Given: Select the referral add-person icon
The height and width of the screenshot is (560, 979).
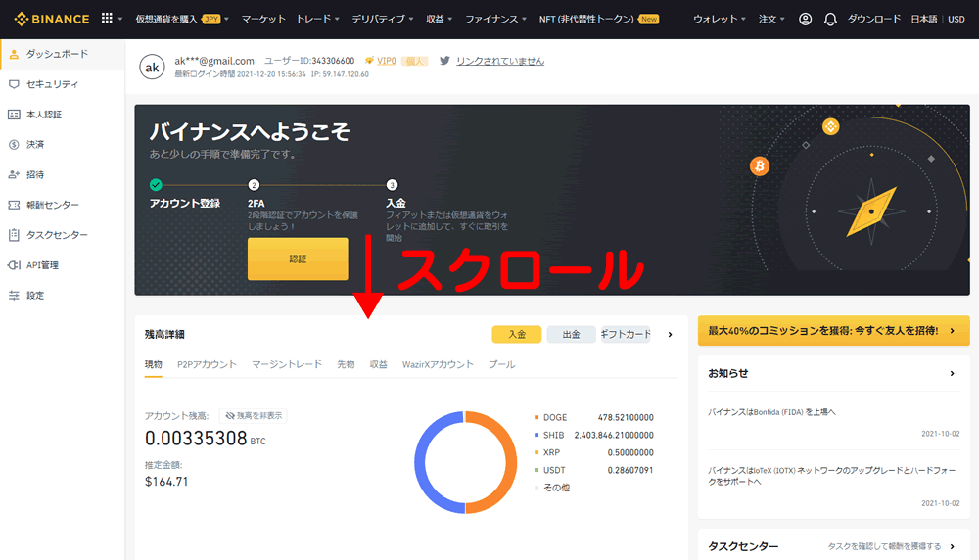Looking at the screenshot, I should coord(14,175).
